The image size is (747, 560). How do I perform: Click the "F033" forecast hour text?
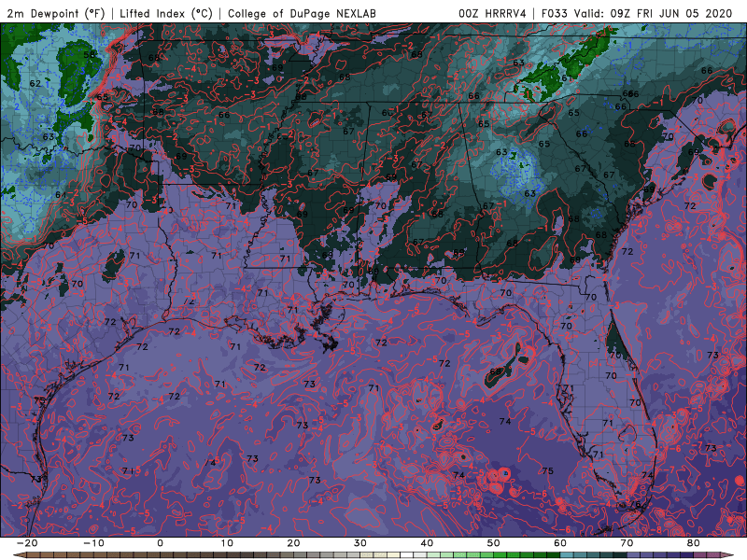(555, 14)
